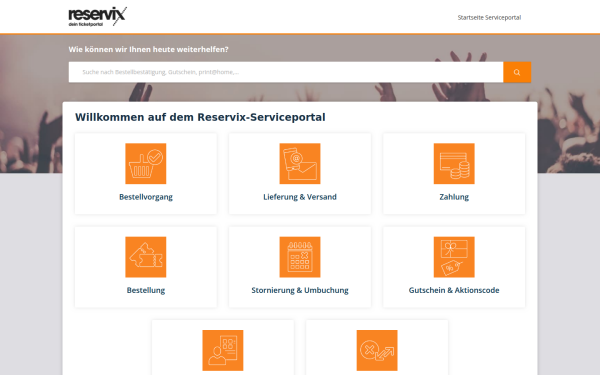The image size is (600, 375).
Task: Open the Bestellung ticket icon
Action: coord(146,257)
